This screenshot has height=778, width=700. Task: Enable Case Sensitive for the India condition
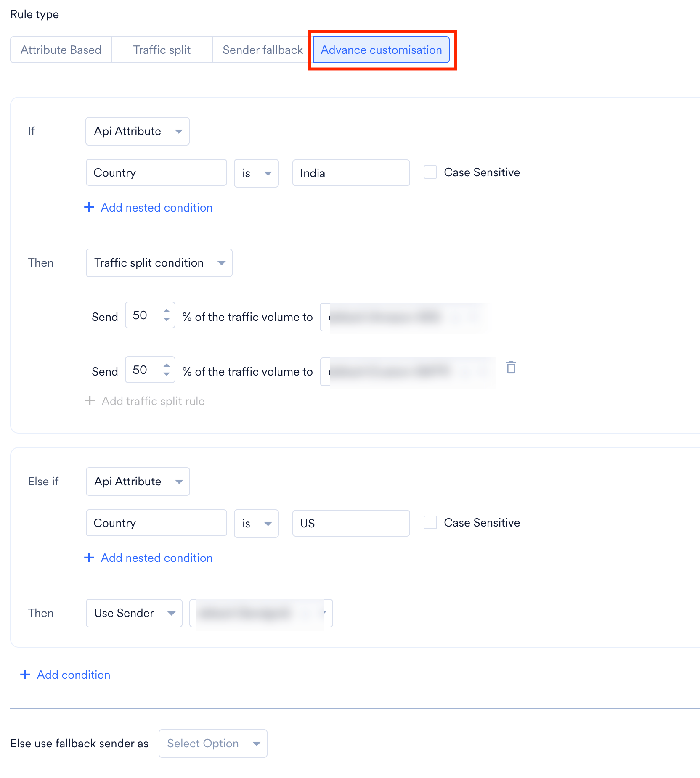click(430, 172)
